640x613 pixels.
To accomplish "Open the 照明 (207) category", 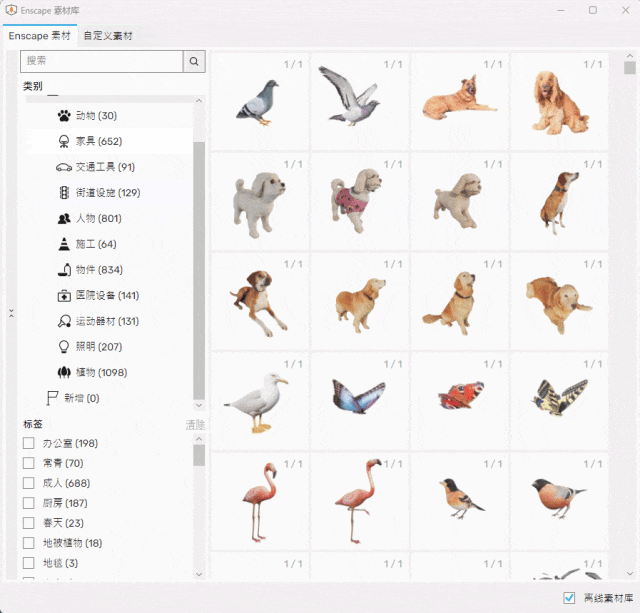I will coord(110,347).
